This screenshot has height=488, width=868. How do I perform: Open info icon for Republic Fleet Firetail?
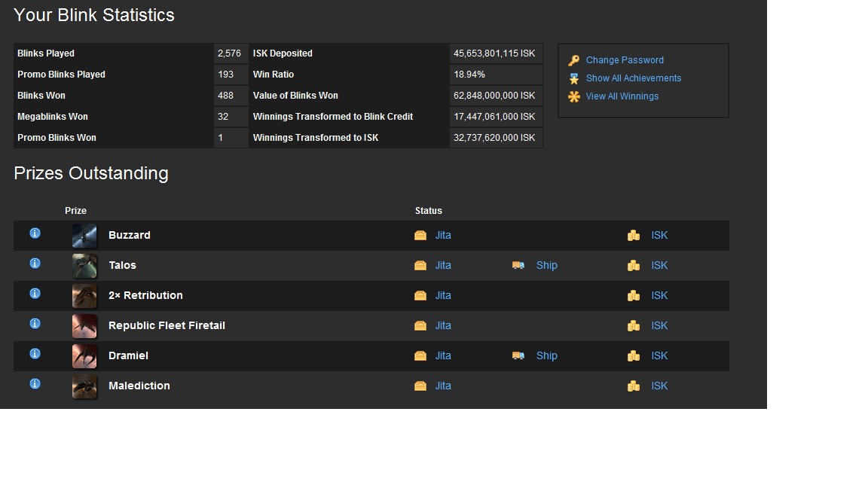pyautogui.click(x=35, y=324)
